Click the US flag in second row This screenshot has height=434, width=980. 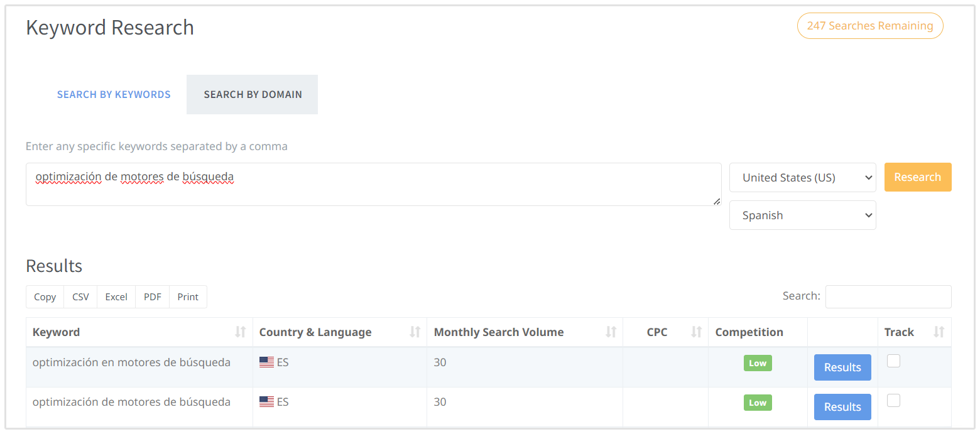pos(266,402)
